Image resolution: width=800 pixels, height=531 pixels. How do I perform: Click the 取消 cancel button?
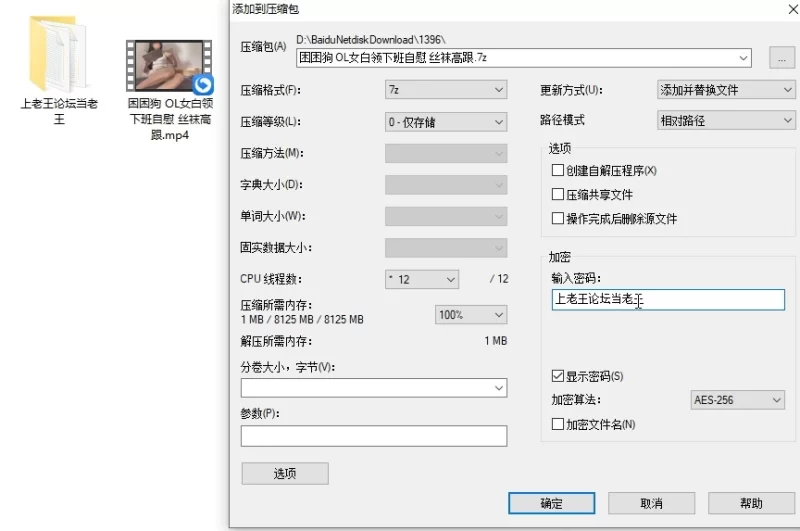652,503
